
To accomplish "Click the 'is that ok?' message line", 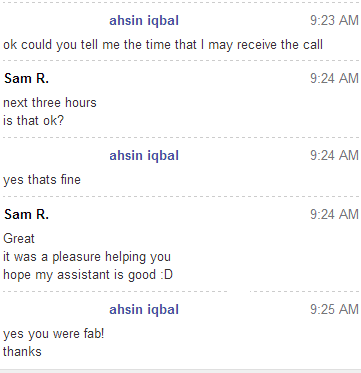I will click(33, 121).
